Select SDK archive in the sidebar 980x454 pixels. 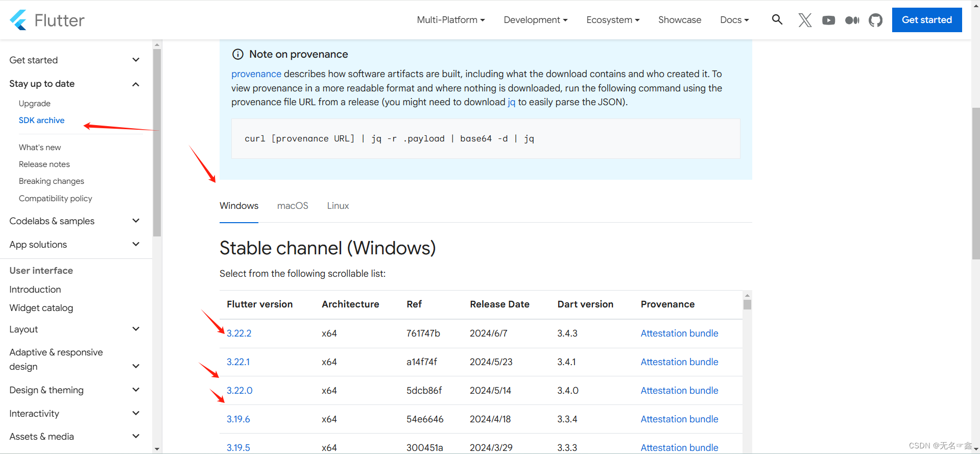[42, 121]
